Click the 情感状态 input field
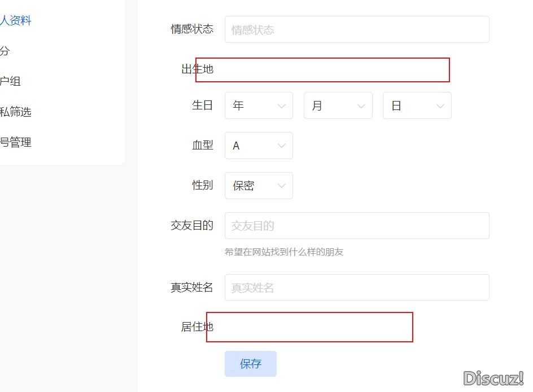Screen dimensions: 533x392 point(356,29)
